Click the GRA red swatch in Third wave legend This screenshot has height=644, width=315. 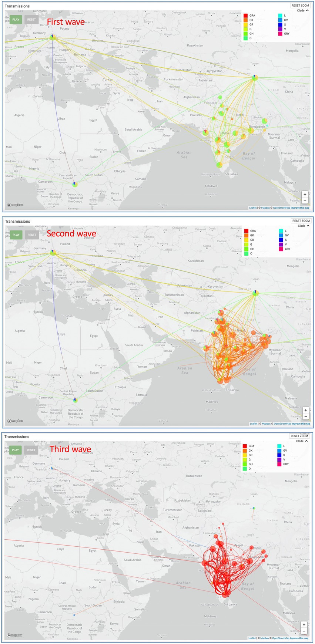click(245, 446)
